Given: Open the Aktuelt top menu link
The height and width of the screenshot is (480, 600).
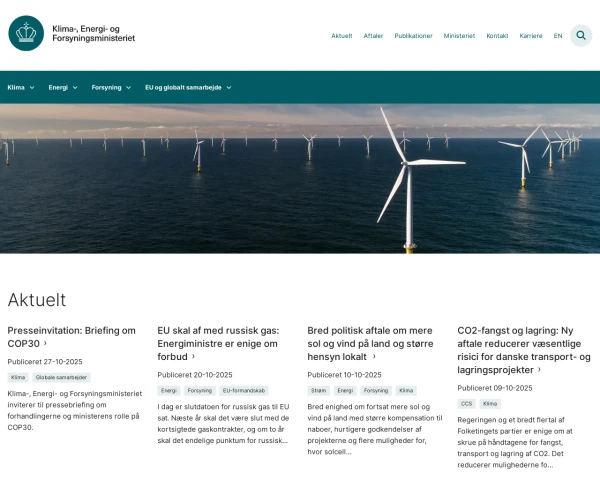Looking at the screenshot, I should 342,36.
